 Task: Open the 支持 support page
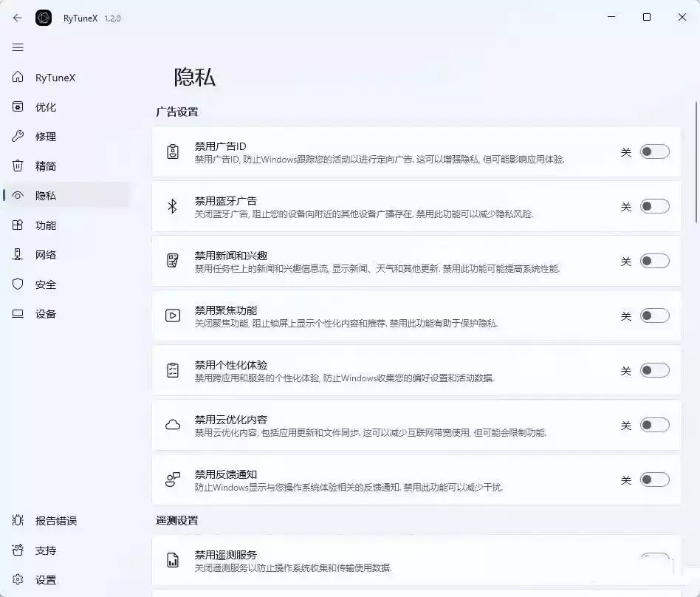pyautogui.click(x=46, y=550)
